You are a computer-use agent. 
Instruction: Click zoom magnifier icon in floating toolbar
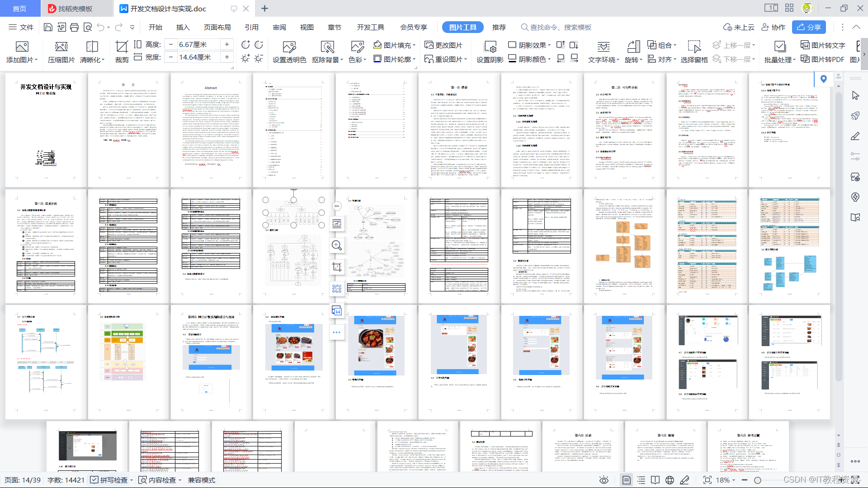tap(337, 245)
